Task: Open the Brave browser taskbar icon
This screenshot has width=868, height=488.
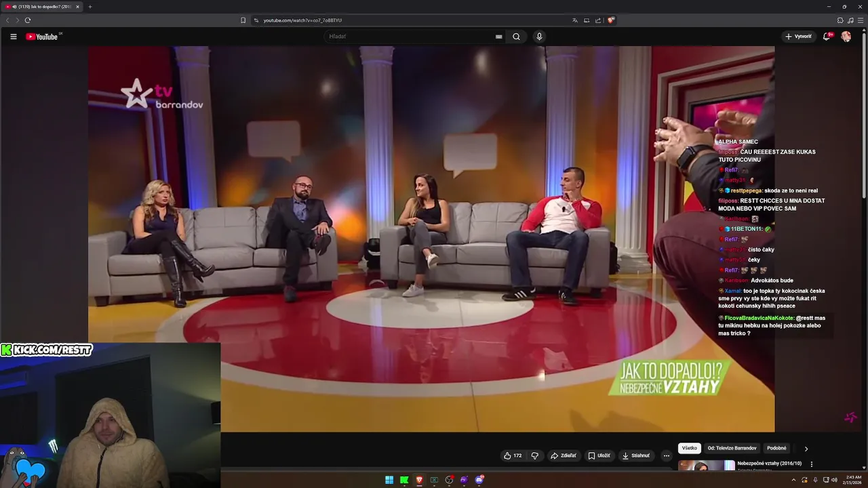Action: click(419, 480)
